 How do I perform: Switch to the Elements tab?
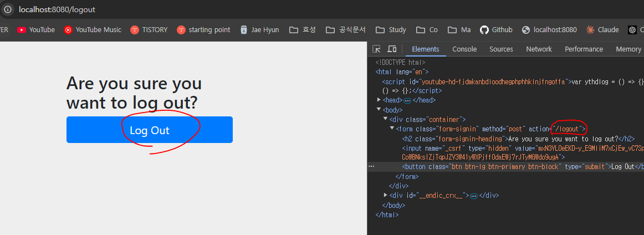click(x=426, y=49)
